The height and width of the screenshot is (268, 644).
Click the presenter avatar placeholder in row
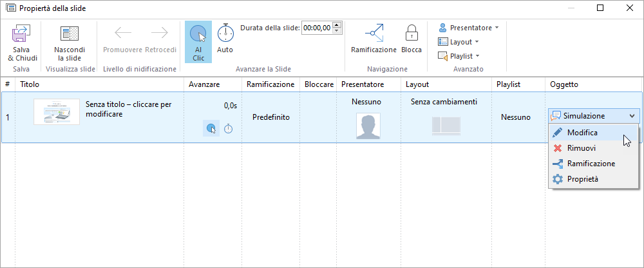point(368,126)
